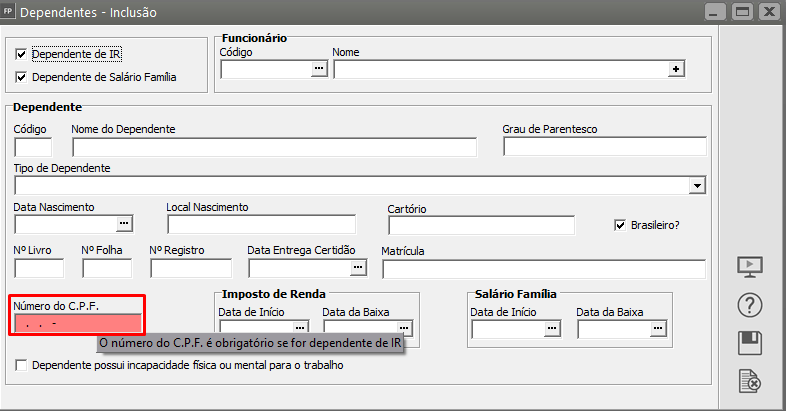Open the Data Nascimento date picker button
786x411 pixels.
[124, 224]
